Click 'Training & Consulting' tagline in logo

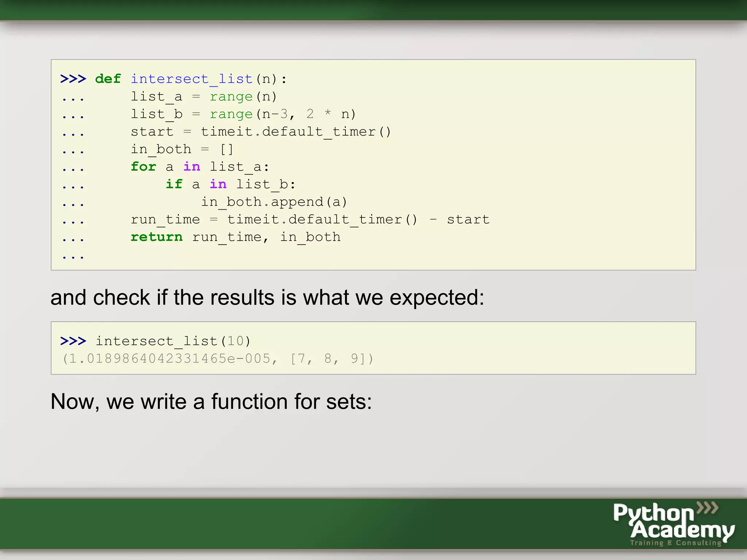pyautogui.click(x=676, y=543)
